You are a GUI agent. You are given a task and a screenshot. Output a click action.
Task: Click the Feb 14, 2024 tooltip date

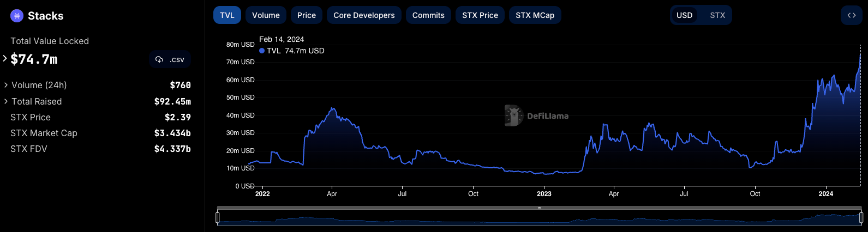[282, 39]
